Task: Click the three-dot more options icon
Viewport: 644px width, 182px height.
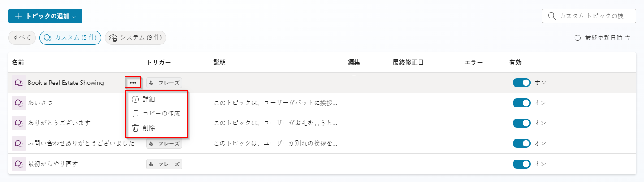Action: click(133, 83)
